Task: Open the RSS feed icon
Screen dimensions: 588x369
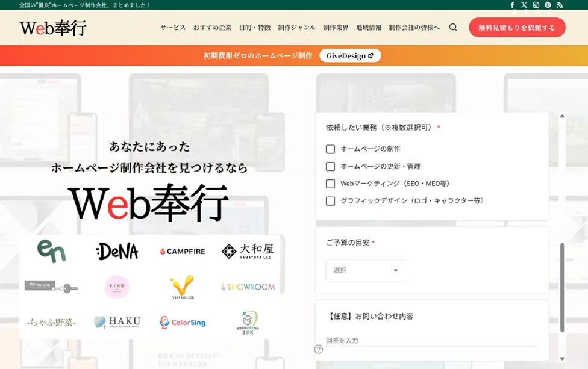Action: [560, 5]
